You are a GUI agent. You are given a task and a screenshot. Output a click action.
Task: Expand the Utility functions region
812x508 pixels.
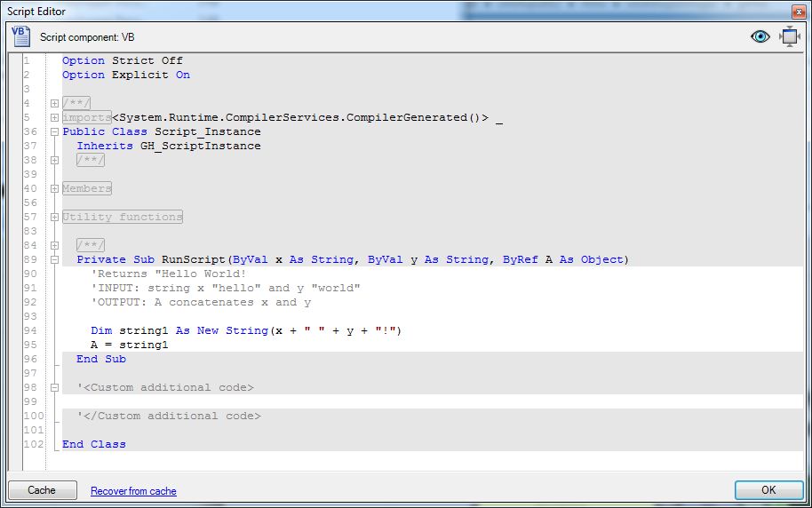click(54, 217)
